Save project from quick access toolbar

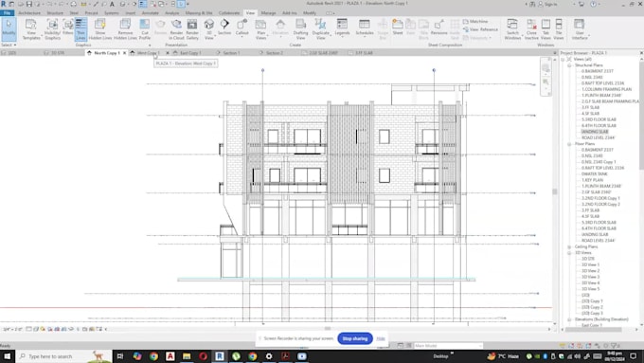click(x=28, y=4)
